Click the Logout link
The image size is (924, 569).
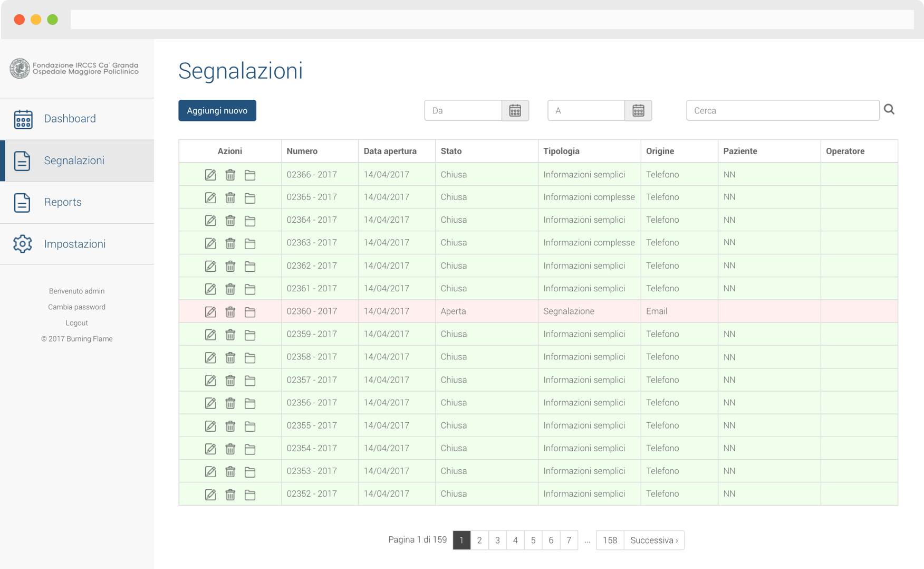tap(77, 323)
